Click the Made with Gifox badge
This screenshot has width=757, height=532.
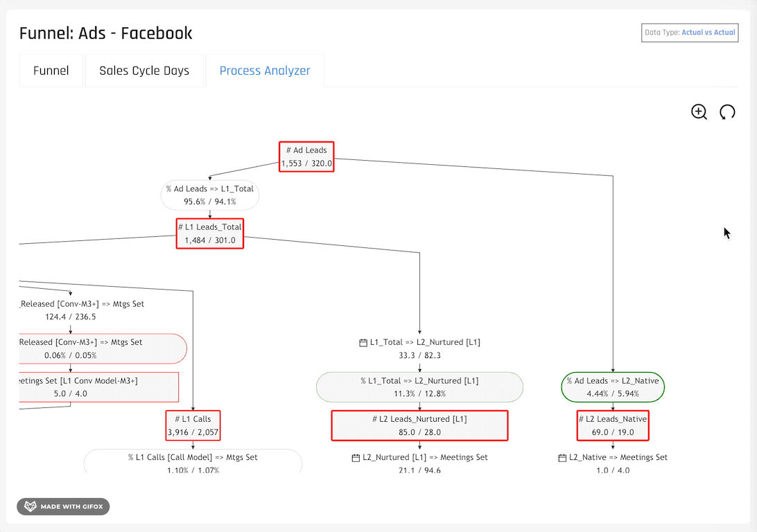pos(63,506)
